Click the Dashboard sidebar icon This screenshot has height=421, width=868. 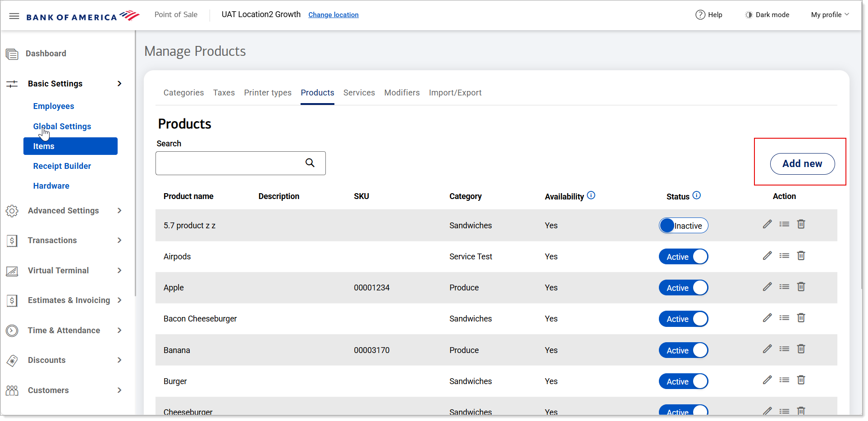(12, 54)
